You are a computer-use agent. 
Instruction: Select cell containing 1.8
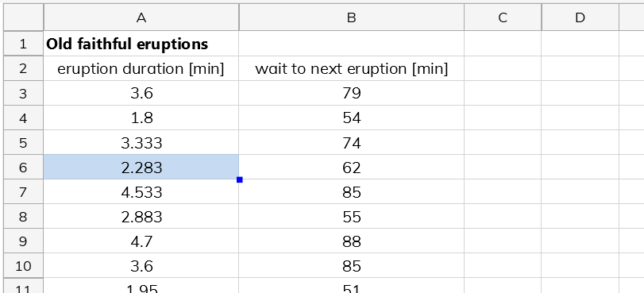141,118
